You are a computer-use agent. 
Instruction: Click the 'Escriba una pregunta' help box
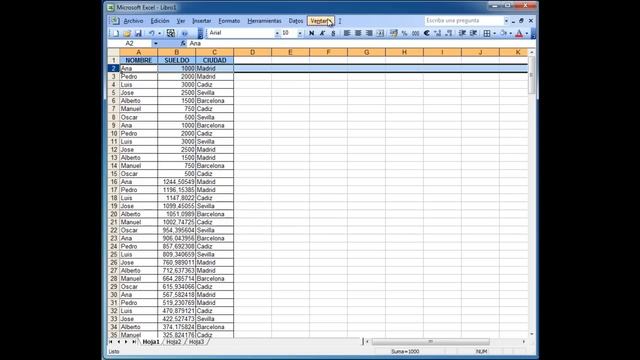pos(464,20)
